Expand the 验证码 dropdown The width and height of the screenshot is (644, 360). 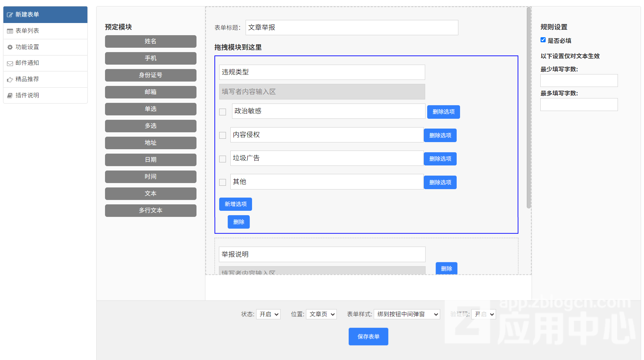[x=483, y=314]
